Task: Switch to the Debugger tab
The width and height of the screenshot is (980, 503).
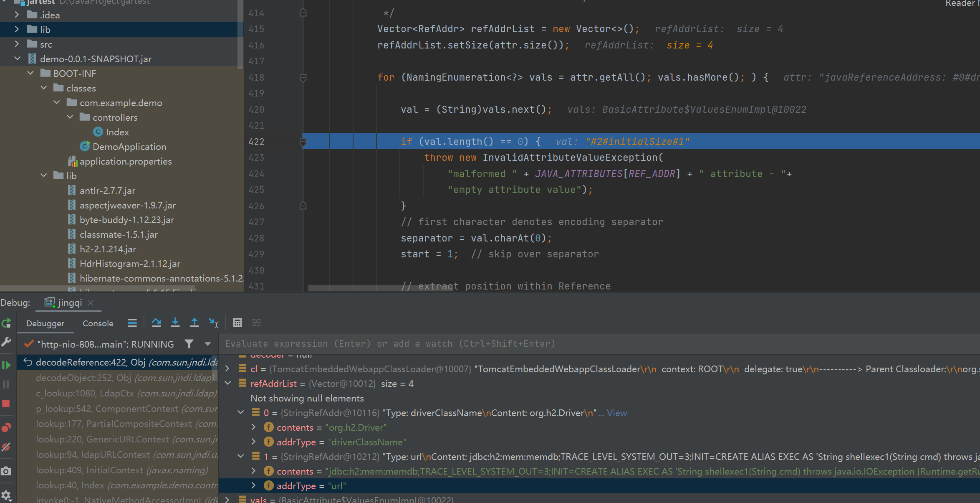Action: [45, 323]
